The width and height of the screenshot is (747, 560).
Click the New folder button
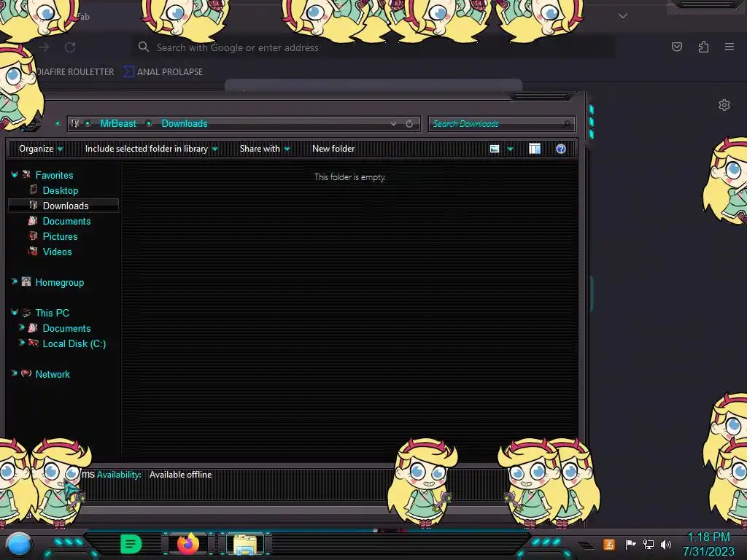333,149
